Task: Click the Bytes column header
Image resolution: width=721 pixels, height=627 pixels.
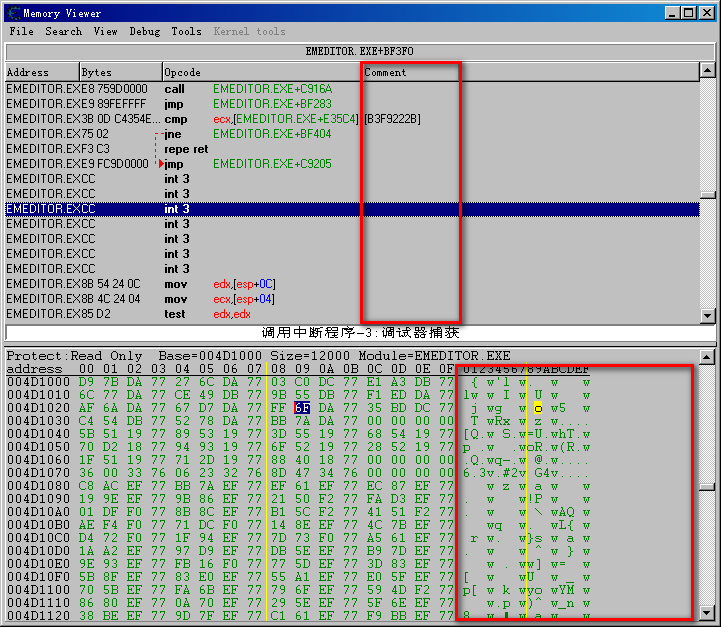Action: pyautogui.click(x=120, y=72)
